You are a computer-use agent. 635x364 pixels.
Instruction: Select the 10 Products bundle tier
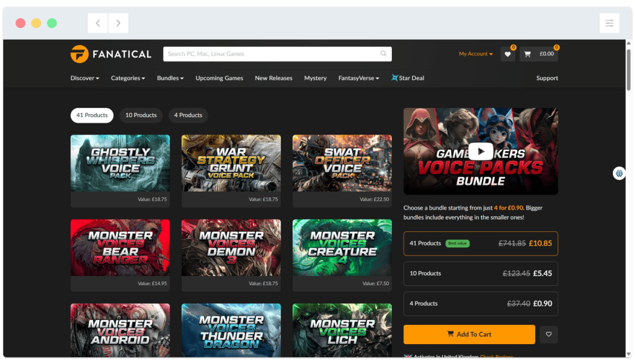coord(481,273)
